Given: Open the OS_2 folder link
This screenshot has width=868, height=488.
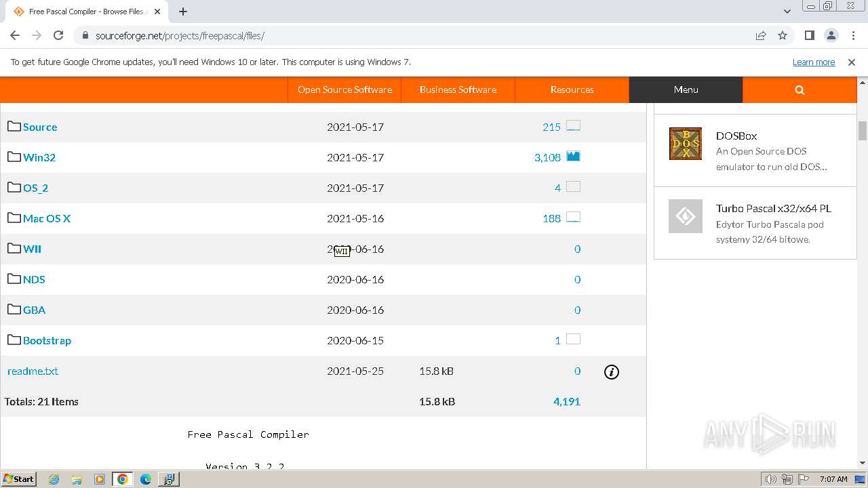Looking at the screenshot, I should 36,188.
